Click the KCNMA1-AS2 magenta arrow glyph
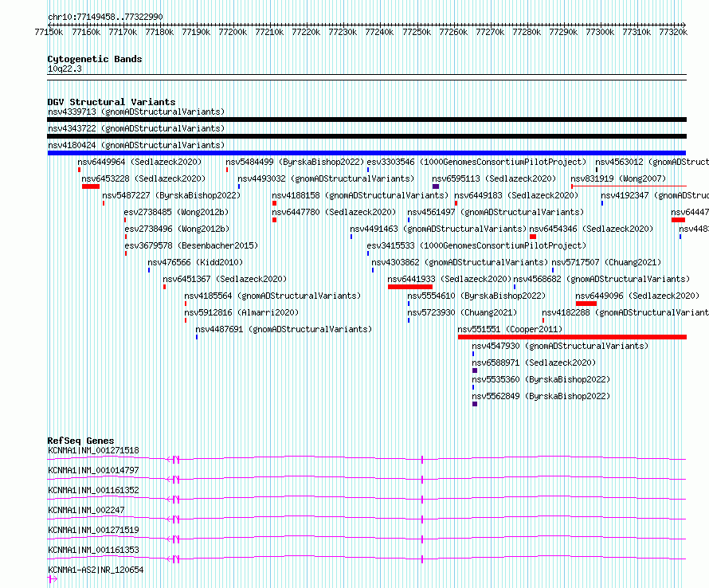 (53, 579)
